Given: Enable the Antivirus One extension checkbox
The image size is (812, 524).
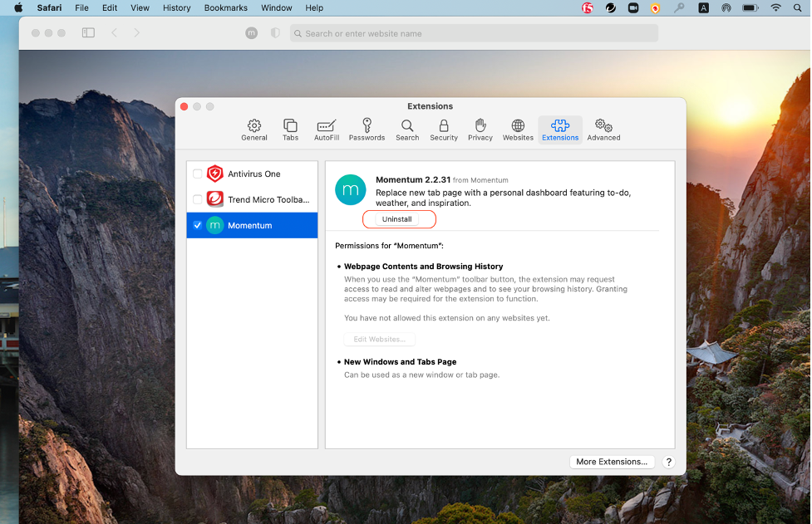Looking at the screenshot, I should tap(198, 174).
